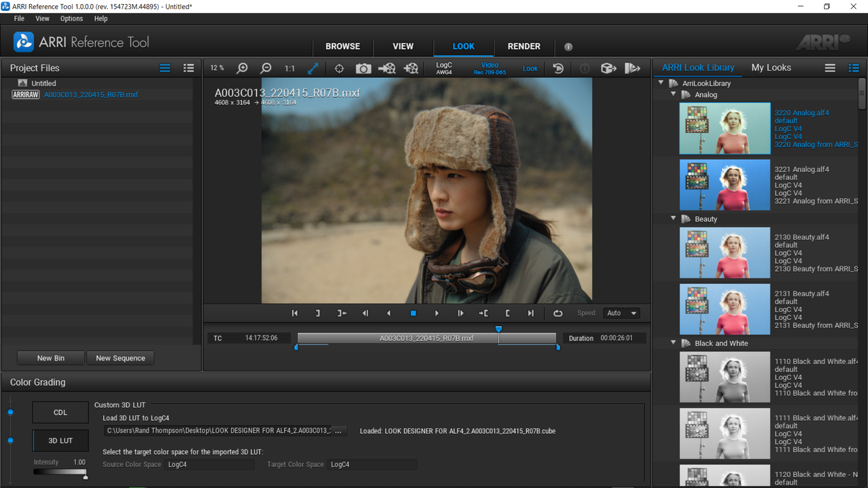
Task: Click the Intensity slider bar
Action: [x=60, y=472]
